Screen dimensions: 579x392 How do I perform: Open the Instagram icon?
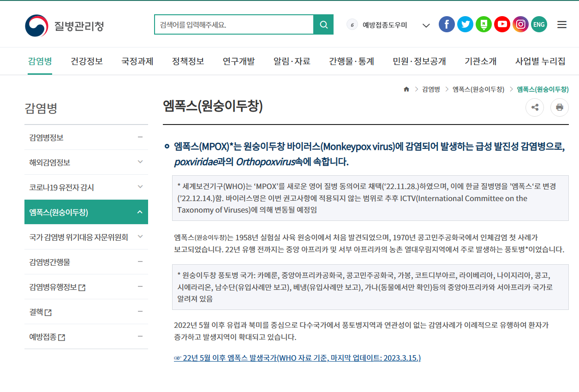520,24
